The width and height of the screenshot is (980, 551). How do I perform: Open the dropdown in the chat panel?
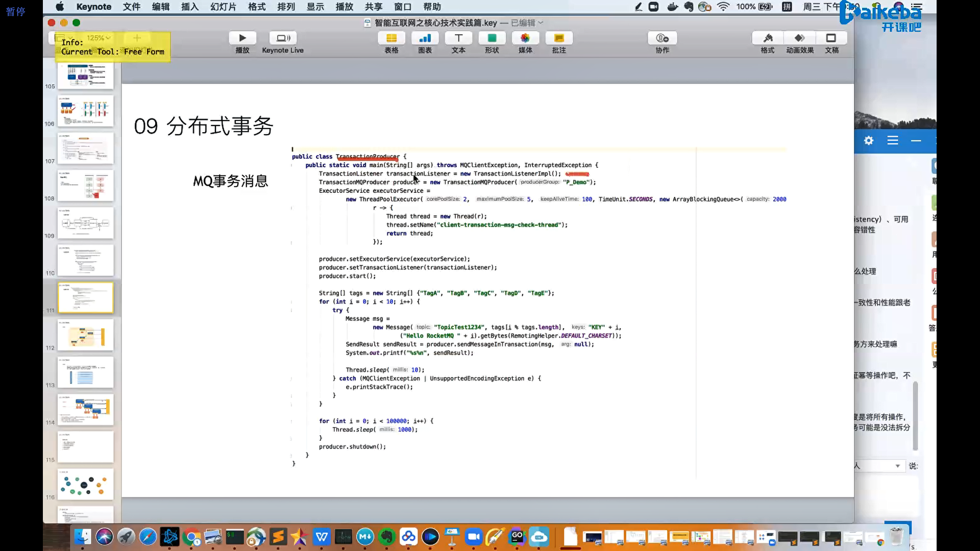[x=897, y=466]
